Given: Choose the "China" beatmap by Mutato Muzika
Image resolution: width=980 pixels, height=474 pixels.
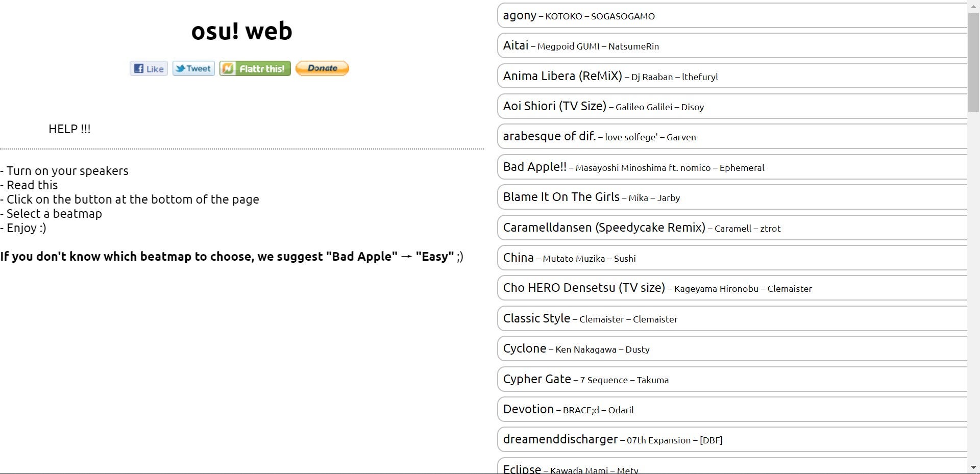Looking at the screenshot, I should [x=732, y=258].
